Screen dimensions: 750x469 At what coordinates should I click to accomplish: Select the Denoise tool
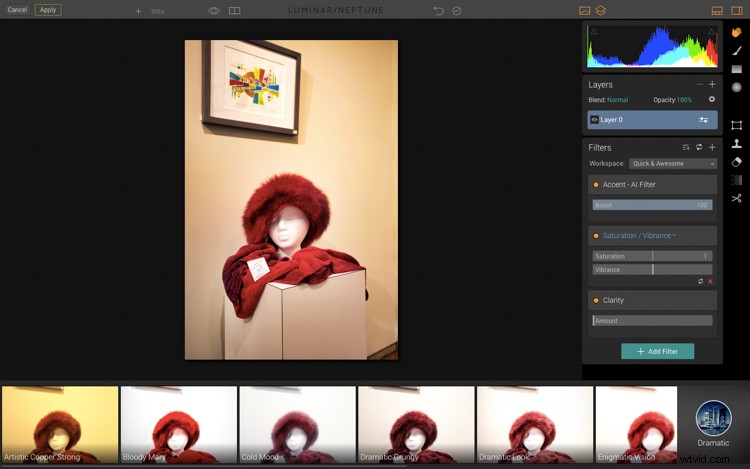pyautogui.click(x=737, y=180)
